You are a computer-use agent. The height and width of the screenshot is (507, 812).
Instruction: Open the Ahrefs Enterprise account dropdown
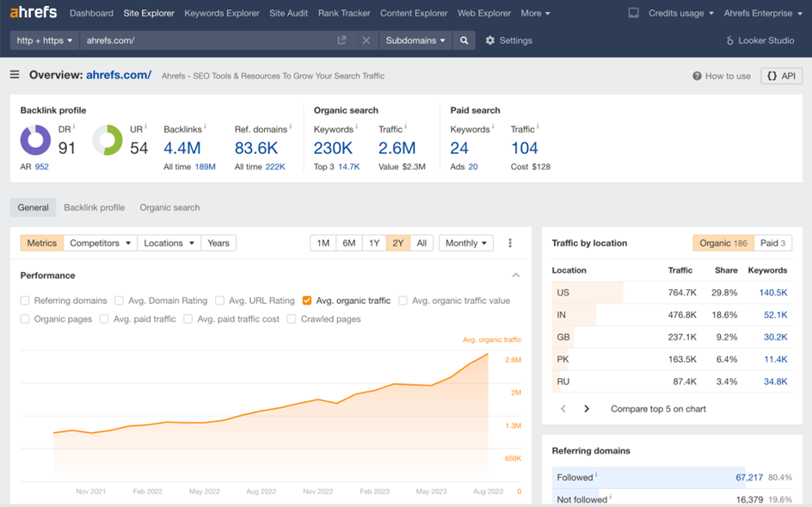click(x=763, y=13)
